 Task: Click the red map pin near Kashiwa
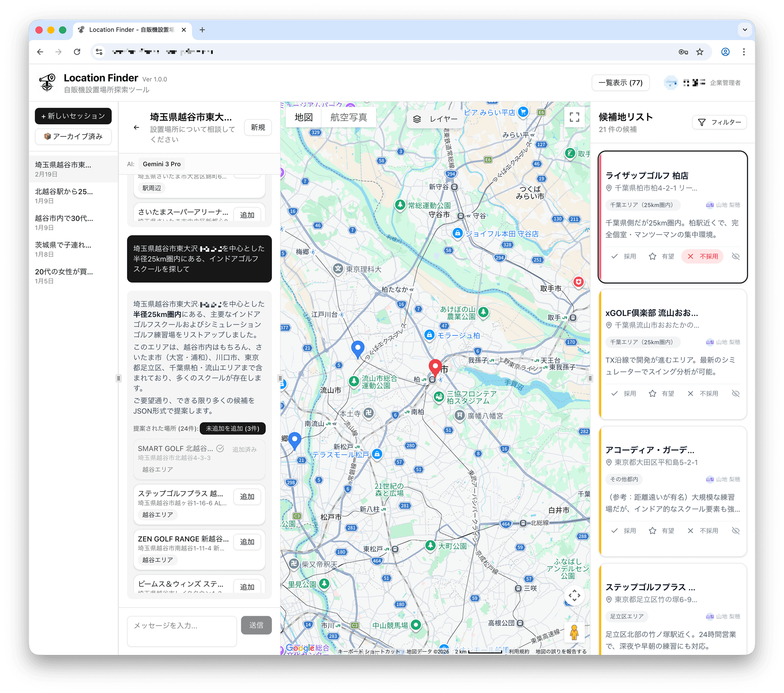coord(434,366)
